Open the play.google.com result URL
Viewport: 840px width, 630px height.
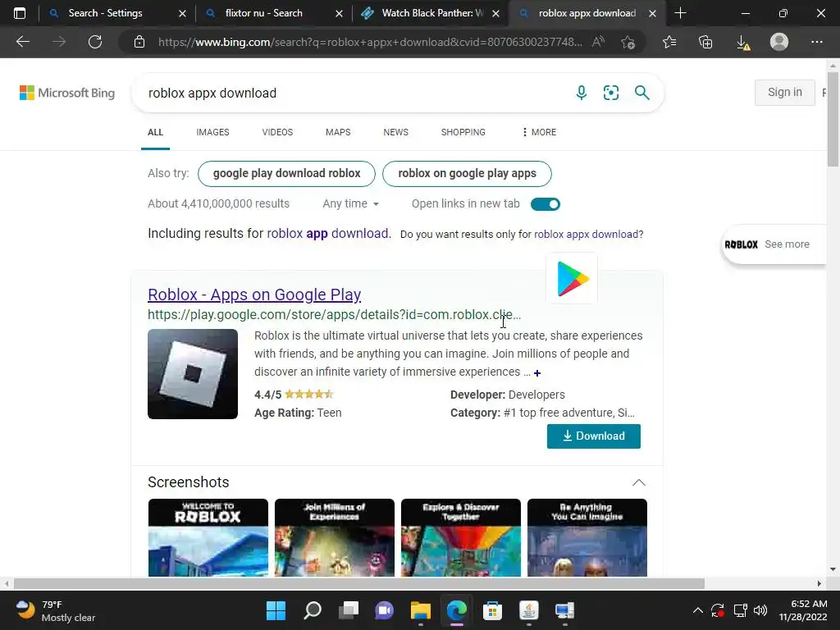click(335, 314)
